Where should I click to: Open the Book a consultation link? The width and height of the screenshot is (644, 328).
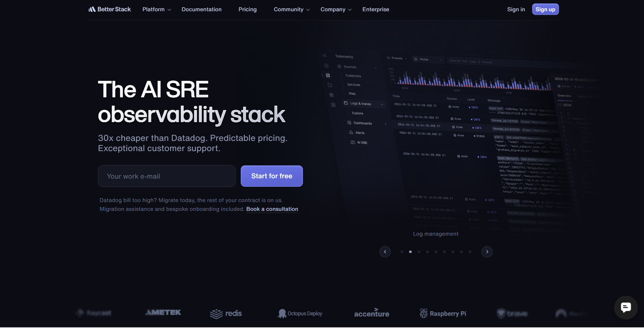pos(272,209)
